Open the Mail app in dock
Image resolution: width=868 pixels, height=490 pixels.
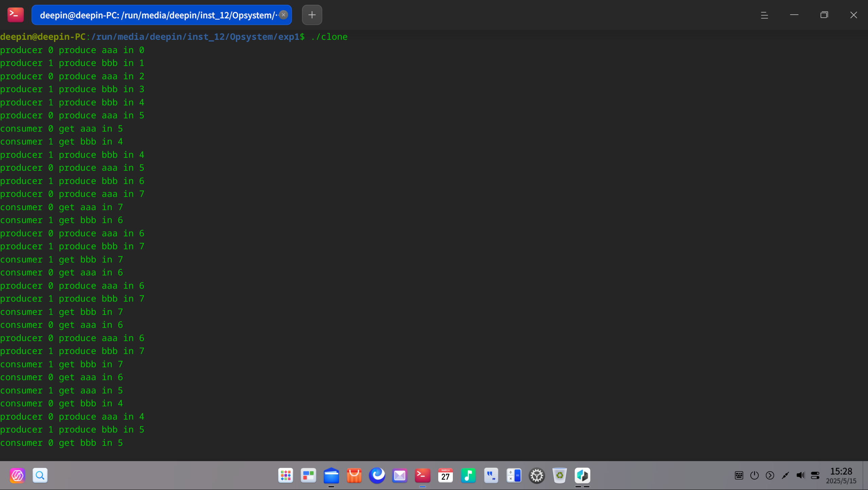pyautogui.click(x=400, y=475)
